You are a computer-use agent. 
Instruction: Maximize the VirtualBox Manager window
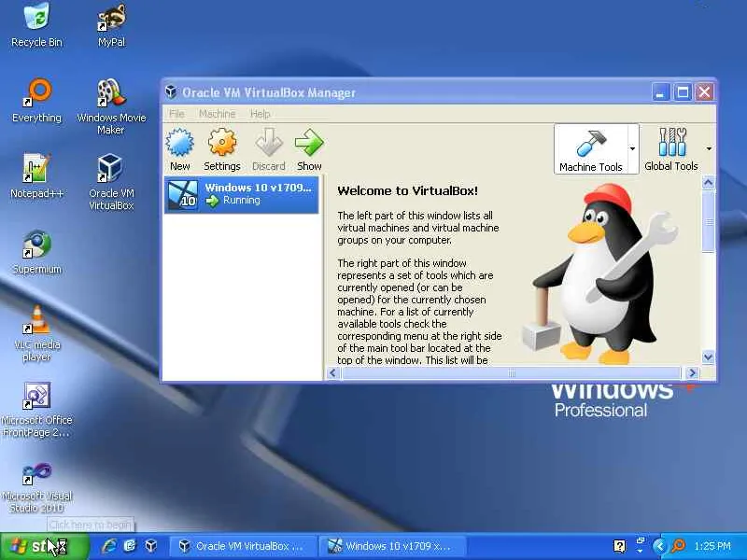(683, 91)
